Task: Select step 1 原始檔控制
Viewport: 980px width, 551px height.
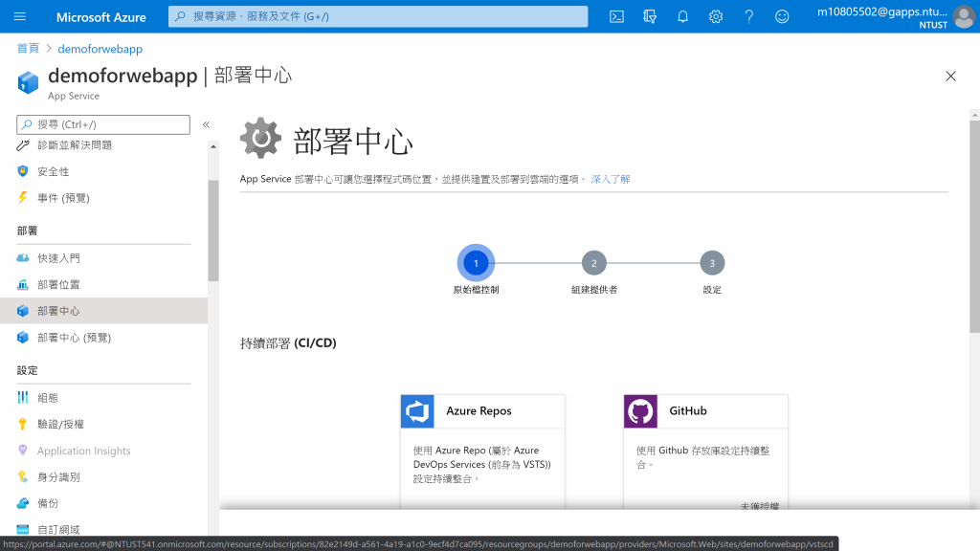Action: tap(476, 263)
